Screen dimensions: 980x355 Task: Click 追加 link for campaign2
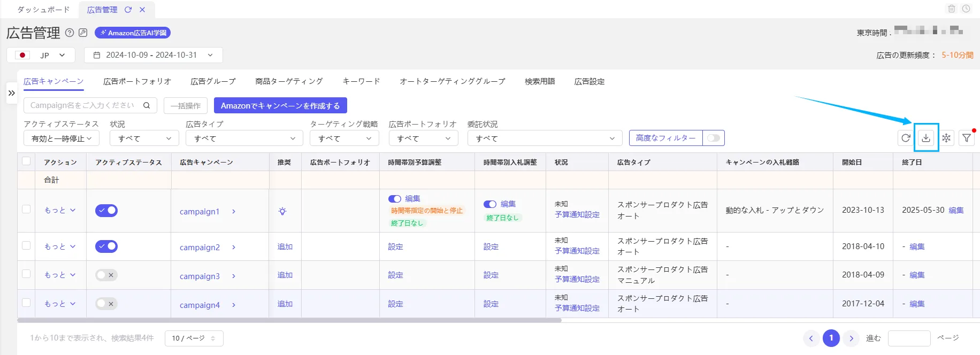point(285,246)
